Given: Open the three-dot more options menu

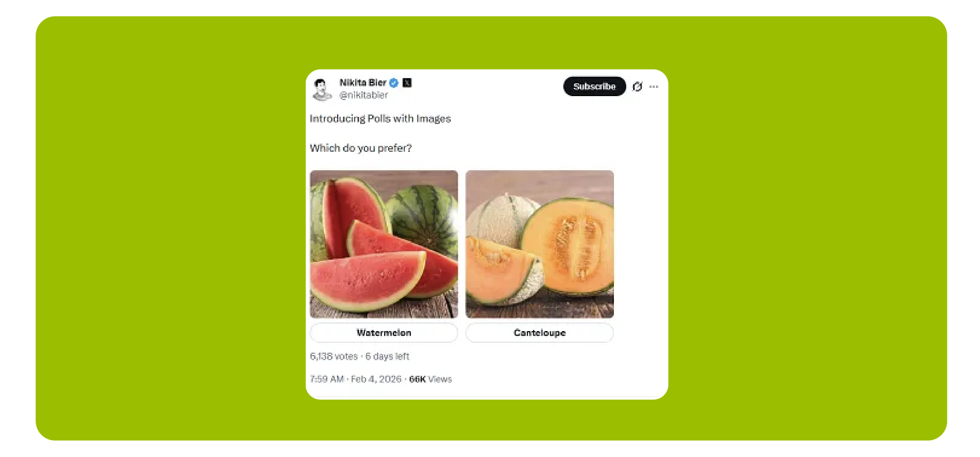Looking at the screenshot, I should (x=653, y=87).
